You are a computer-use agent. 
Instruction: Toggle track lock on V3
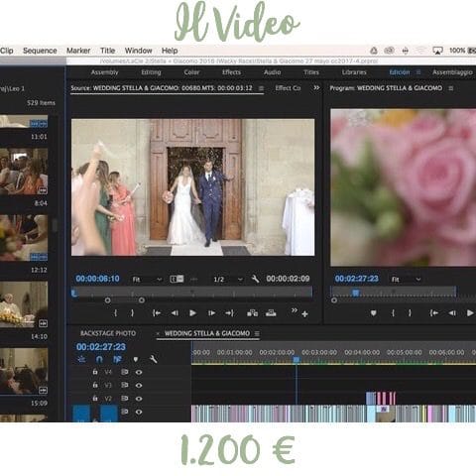point(95,385)
